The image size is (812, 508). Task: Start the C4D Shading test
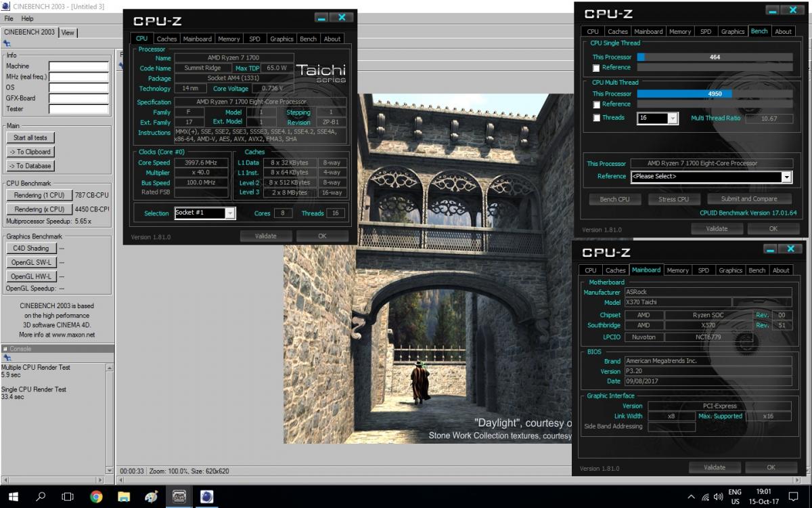click(x=31, y=249)
